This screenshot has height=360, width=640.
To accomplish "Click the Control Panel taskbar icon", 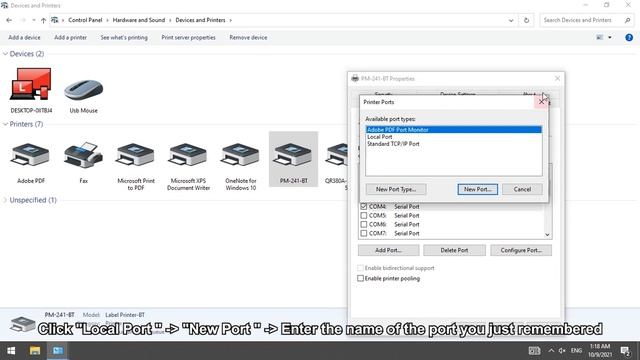I will pos(58,351).
